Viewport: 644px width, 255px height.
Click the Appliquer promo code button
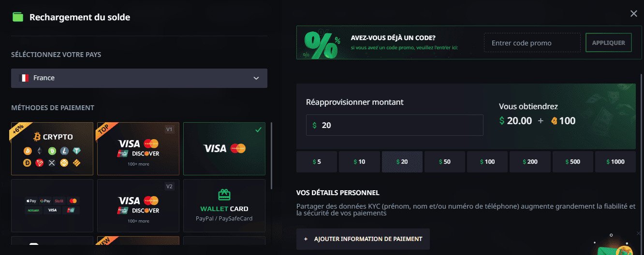pyautogui.click(x=608, y=42)
